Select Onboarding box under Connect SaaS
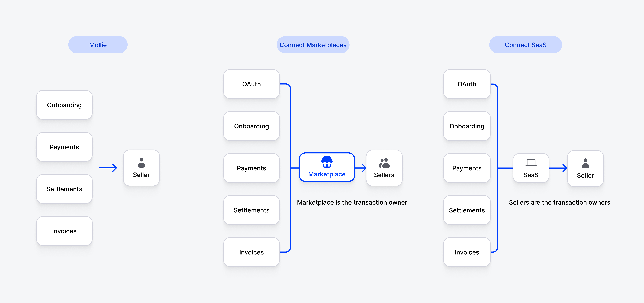 tap(467, 126)
